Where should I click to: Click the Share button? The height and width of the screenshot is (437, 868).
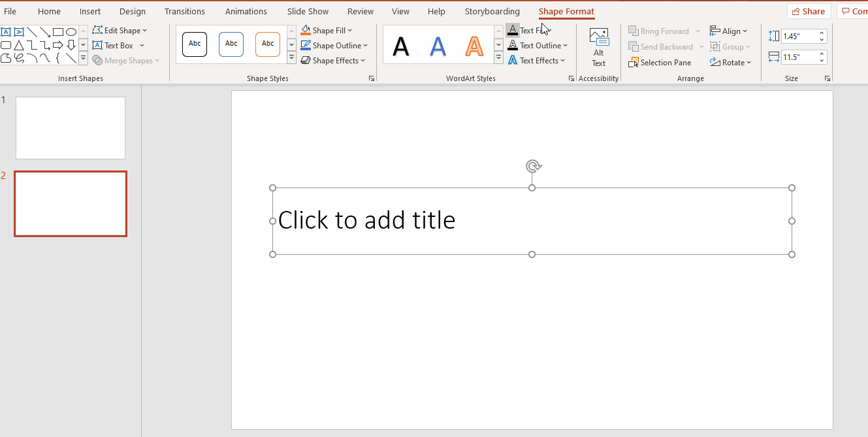809,10
